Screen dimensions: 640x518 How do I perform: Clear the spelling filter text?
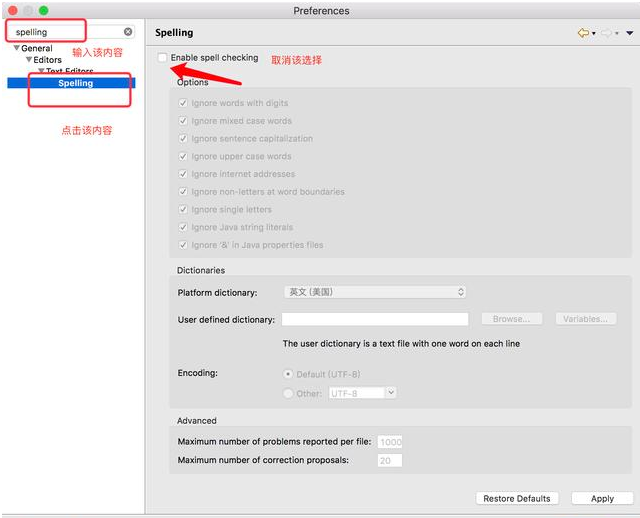[x=128, y=32]
